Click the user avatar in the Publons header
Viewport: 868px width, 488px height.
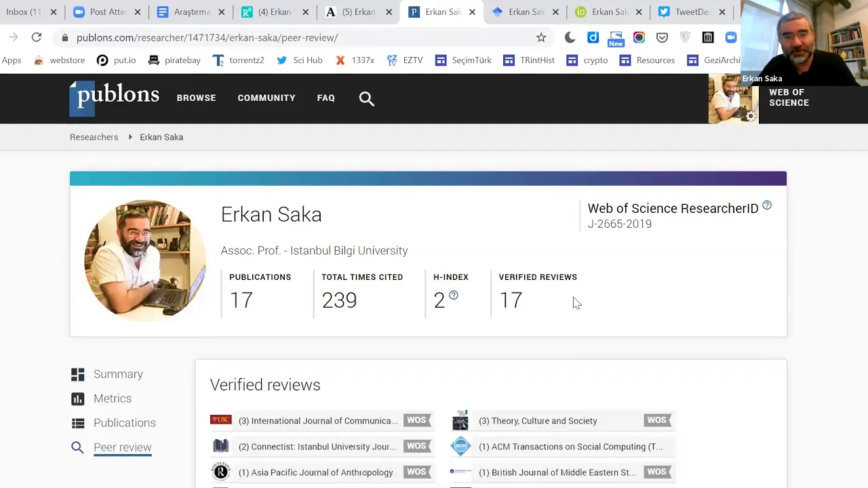point(733,99)
